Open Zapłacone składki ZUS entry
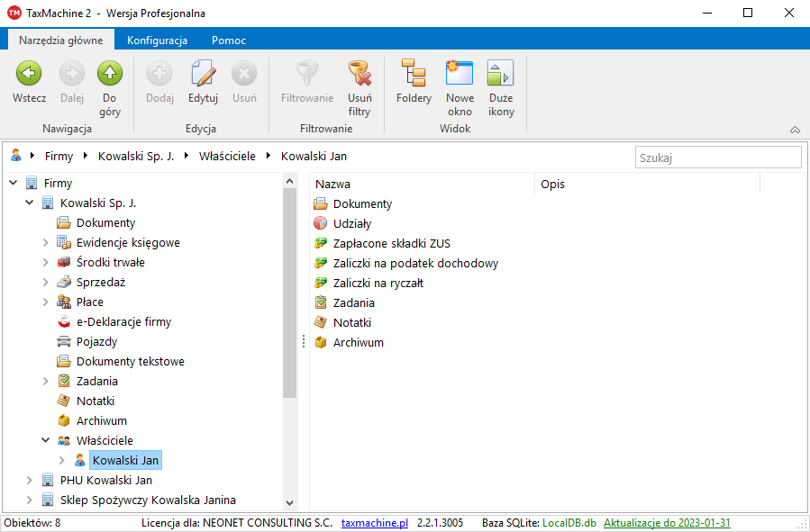 click(391, 244)
